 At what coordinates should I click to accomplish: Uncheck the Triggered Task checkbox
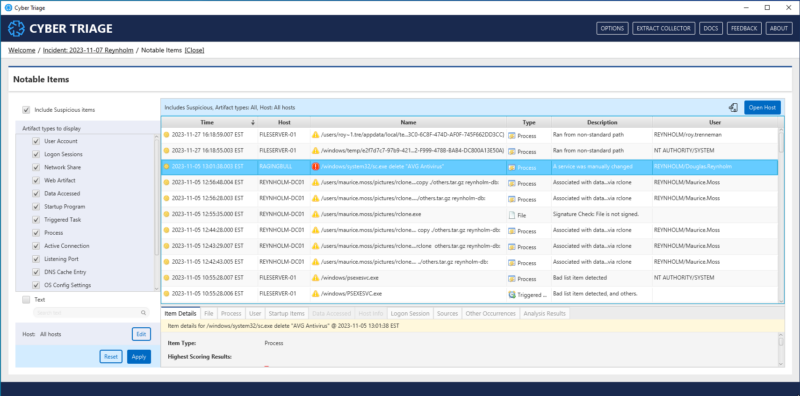coord(36,220)
